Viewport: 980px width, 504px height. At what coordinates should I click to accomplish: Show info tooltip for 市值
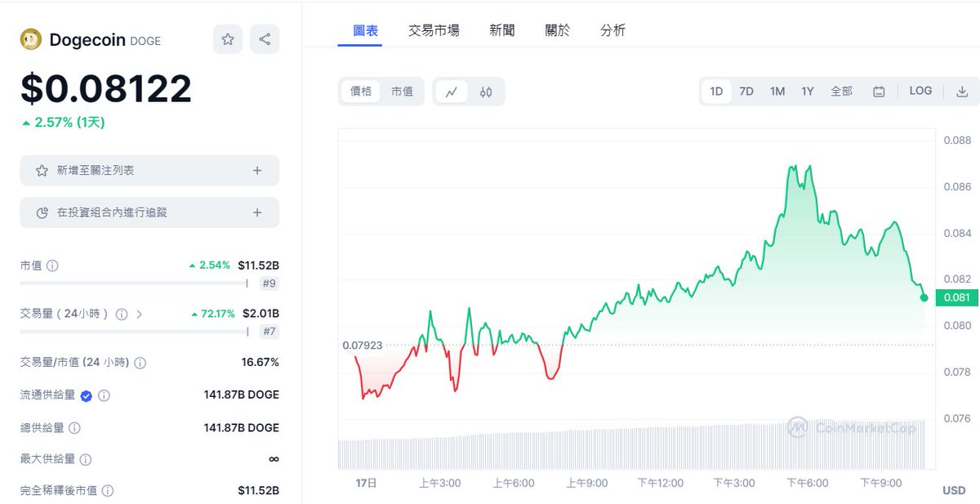52,265
